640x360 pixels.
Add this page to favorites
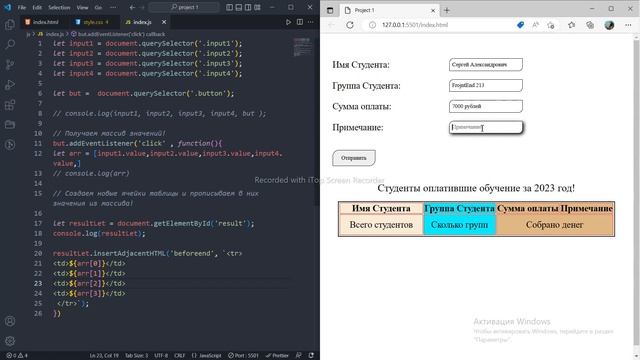[551, 25]
